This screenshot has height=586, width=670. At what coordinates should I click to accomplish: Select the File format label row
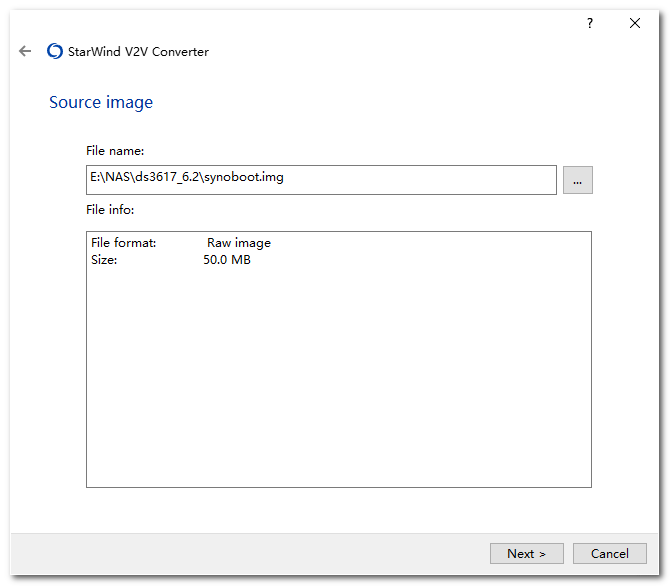[x=124, y=243]
